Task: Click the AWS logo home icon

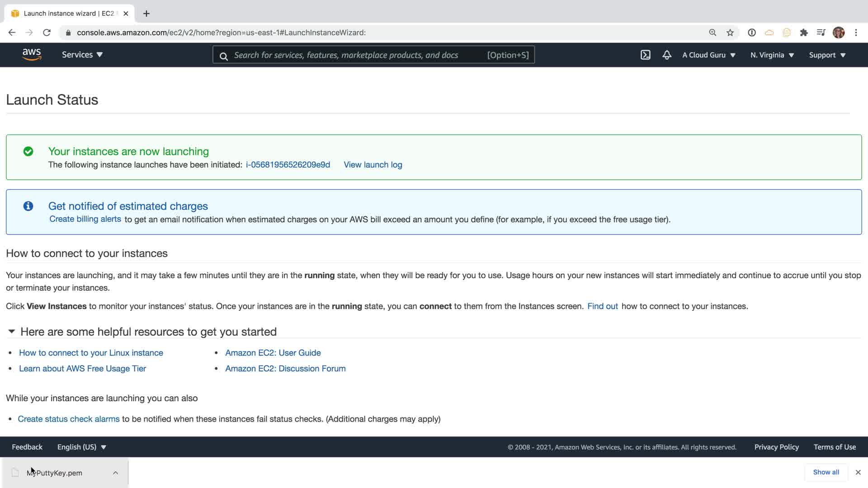Action: [32, 55]
